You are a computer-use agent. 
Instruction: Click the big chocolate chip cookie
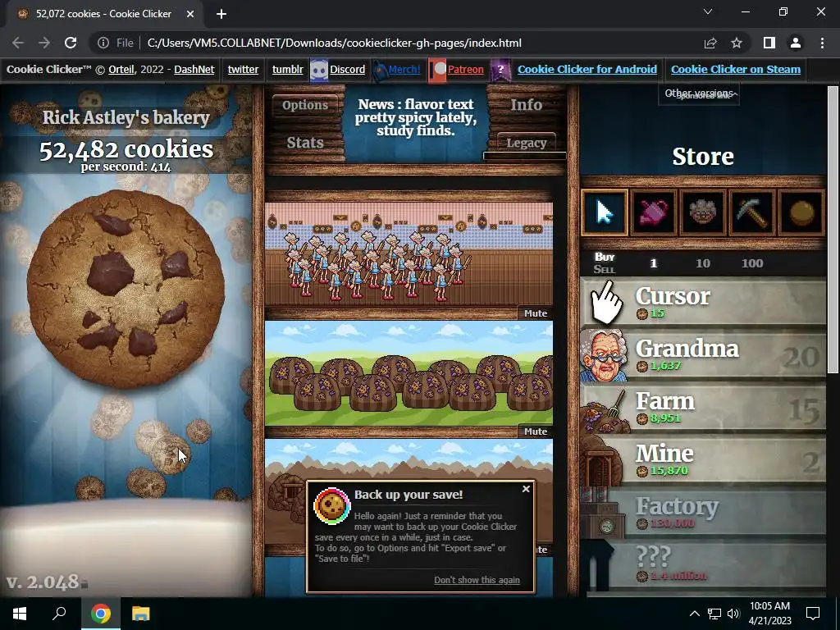coord(126,290)
